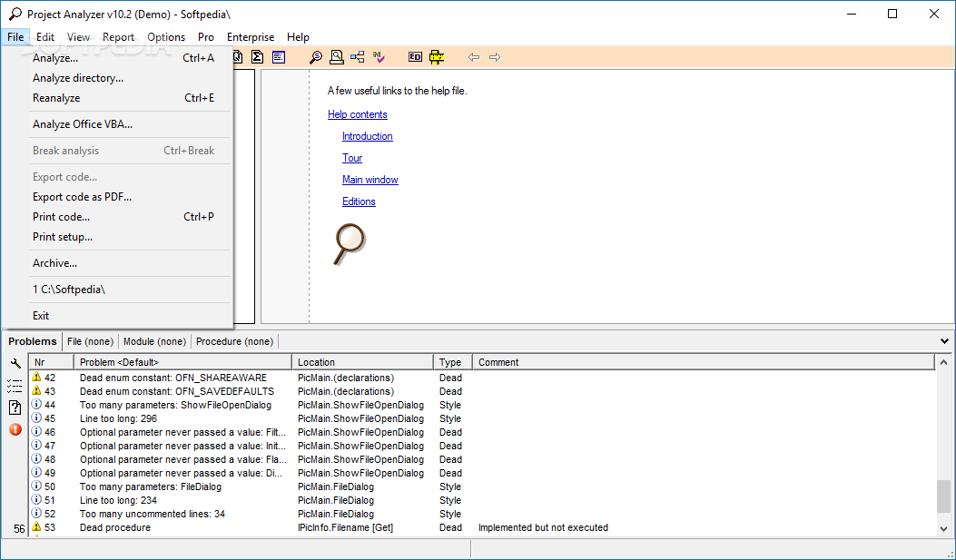Sort by the Nr column header
The height and width of the screenshot is (560, 956).
pos(52,362)
